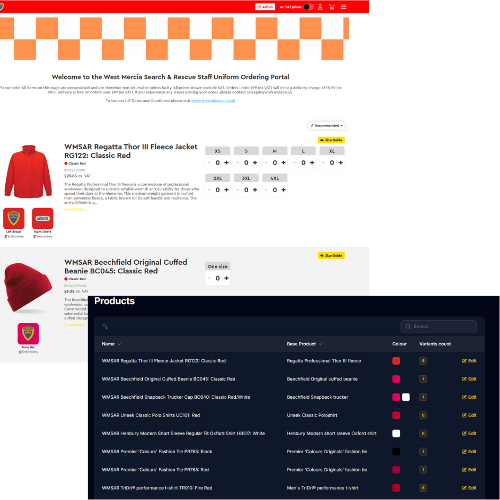Select the Left Breast embroidery logo thumbnail

click(14, 218)
